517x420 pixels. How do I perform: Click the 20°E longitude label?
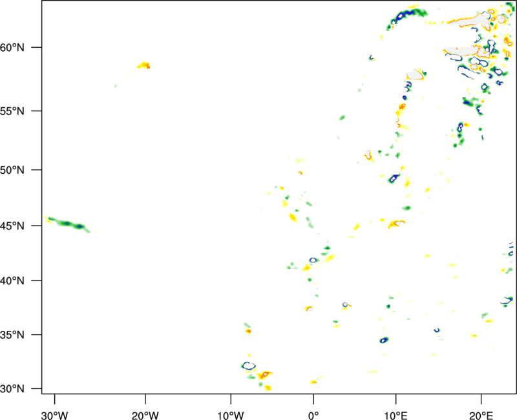click(x=481, y=415)
